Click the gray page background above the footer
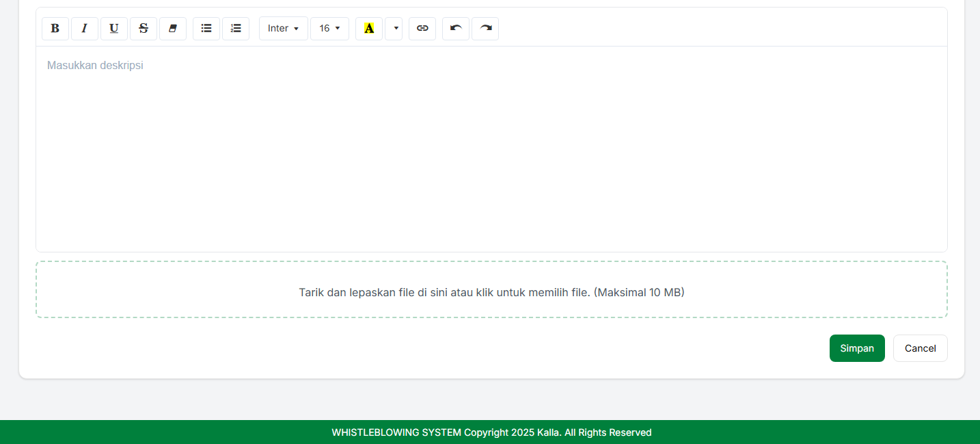The image size is (980, 444). pyautogui.click(x=491, y=400)
